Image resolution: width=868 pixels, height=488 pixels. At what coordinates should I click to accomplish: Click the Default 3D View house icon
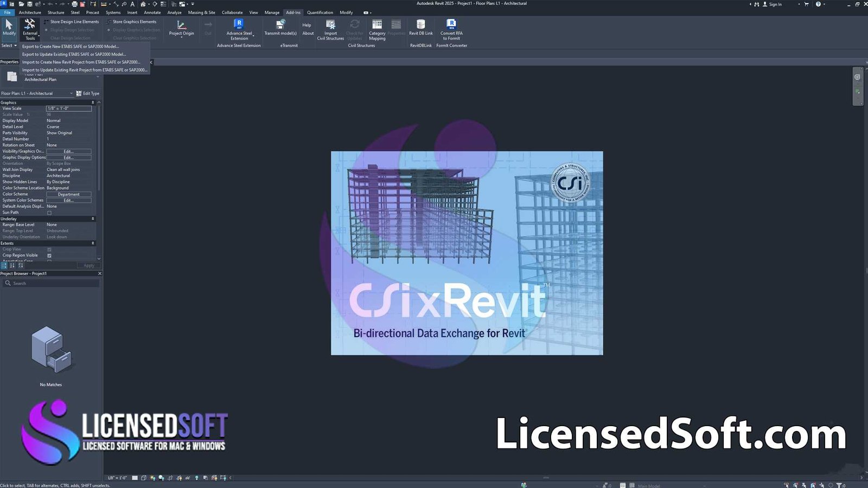point(143,4)
